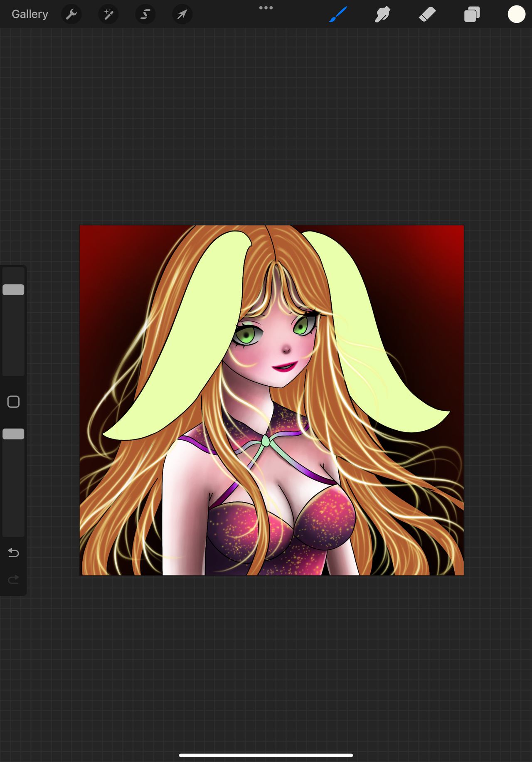Open the color picker circle
Viewport: 532px width, 762px height.
[x=517, y=14]
